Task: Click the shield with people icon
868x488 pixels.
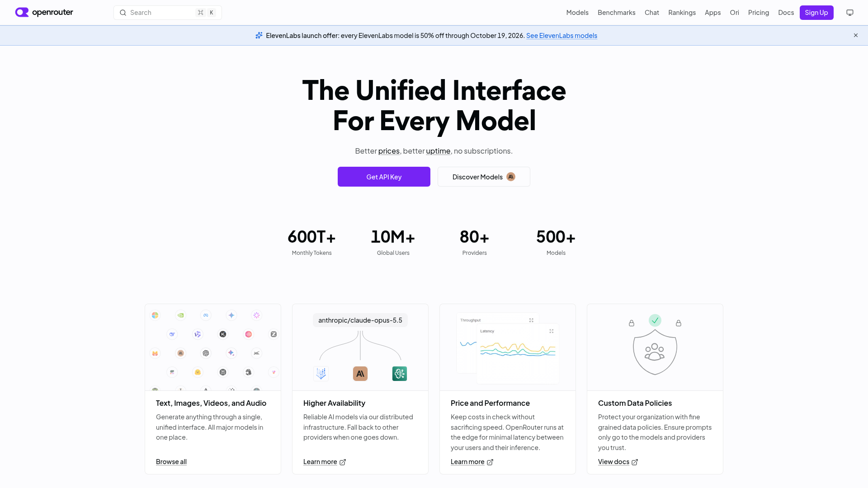Action: point(655,352)
